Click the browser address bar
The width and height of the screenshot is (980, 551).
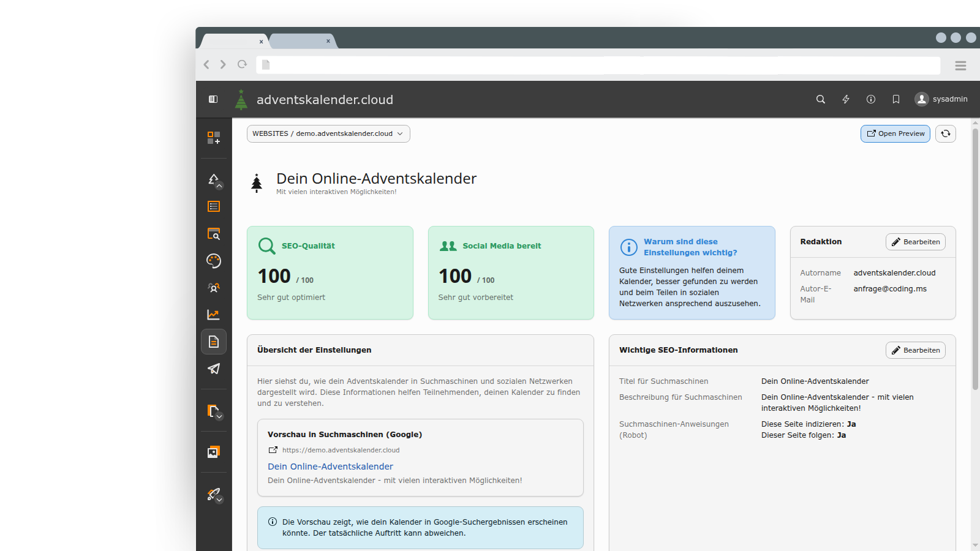pos(598,65)
